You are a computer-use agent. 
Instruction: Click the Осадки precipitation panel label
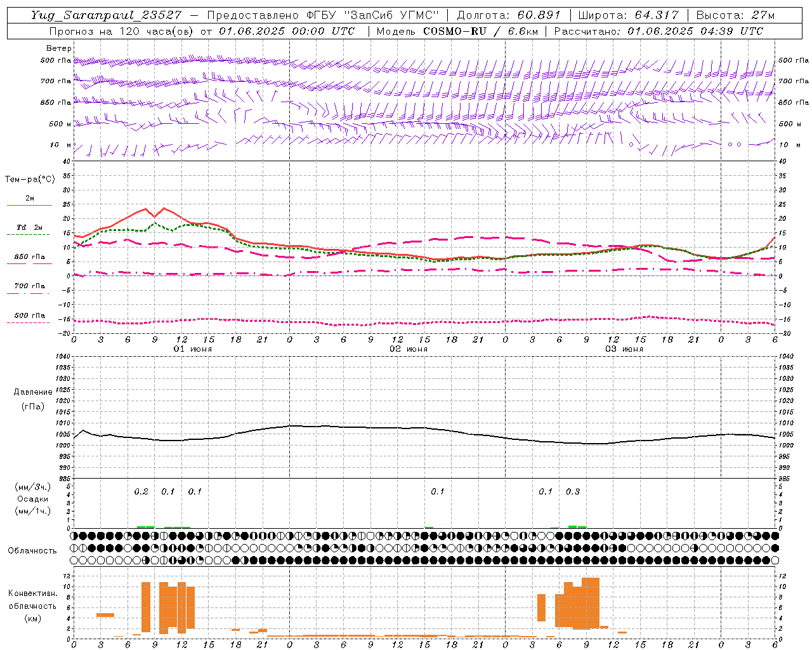click(x=32, y=499)
